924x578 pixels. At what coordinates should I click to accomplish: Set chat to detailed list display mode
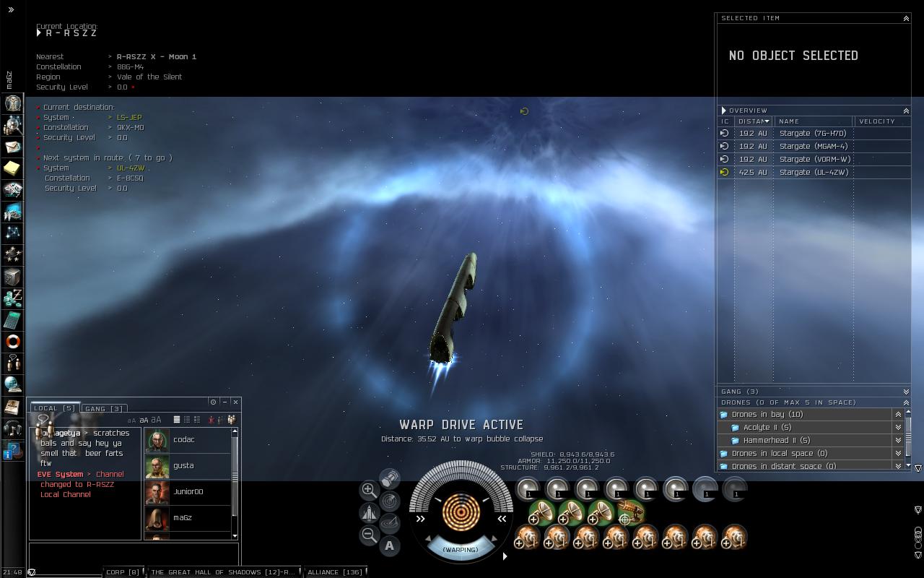196,420
